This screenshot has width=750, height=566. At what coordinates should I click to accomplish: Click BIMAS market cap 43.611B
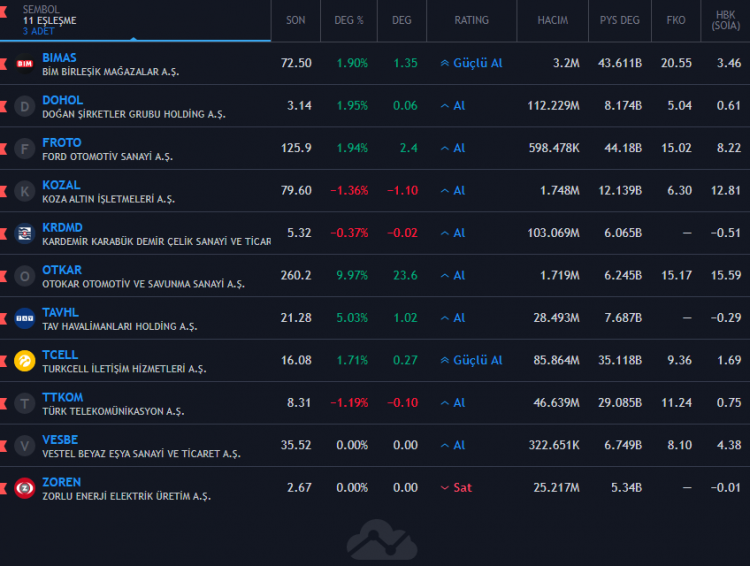(620, 63)
